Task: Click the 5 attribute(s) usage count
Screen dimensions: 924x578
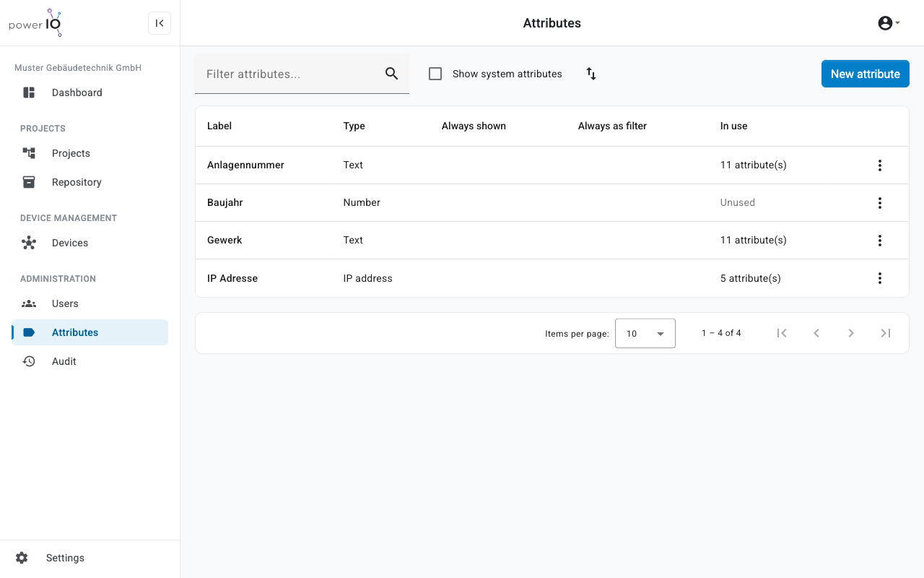Action: 751,278
